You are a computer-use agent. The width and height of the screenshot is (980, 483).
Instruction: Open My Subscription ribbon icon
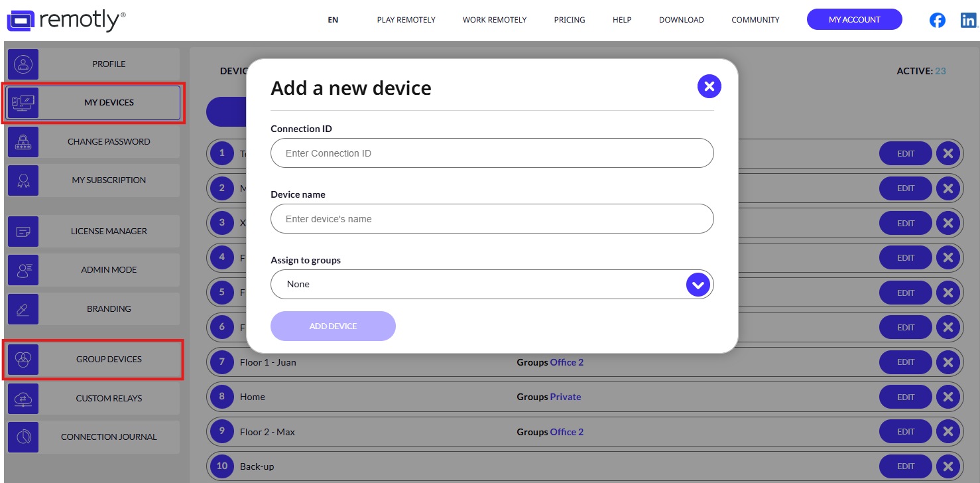(x=23, y=180)
